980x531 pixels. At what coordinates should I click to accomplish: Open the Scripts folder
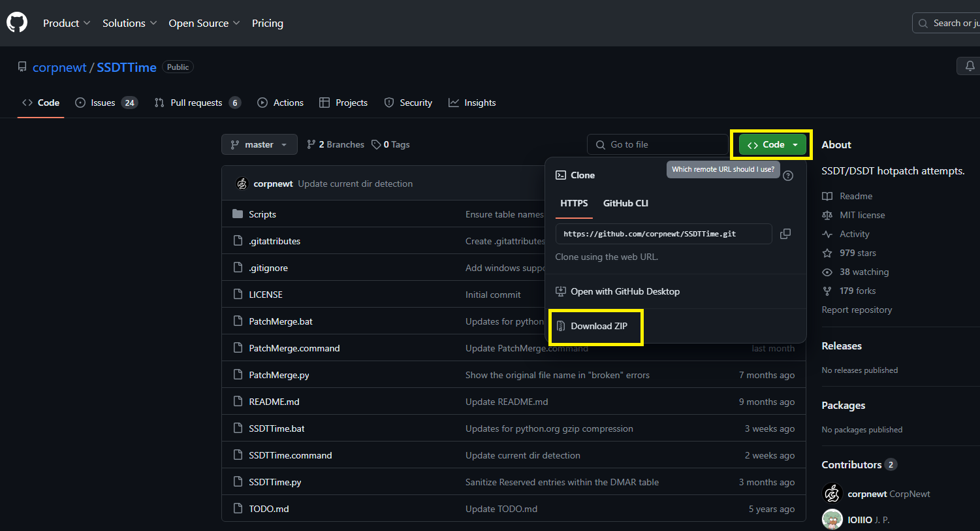coord(262,214)
